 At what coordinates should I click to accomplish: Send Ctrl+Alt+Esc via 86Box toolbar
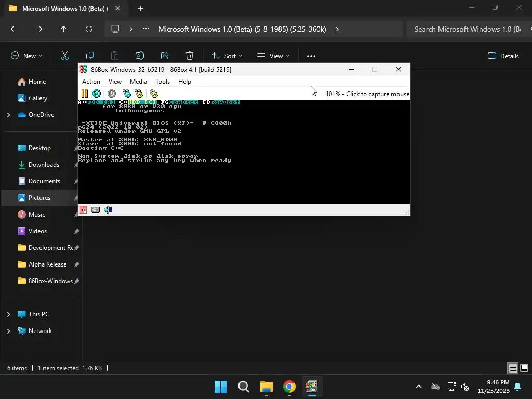(x=139, y=94)
